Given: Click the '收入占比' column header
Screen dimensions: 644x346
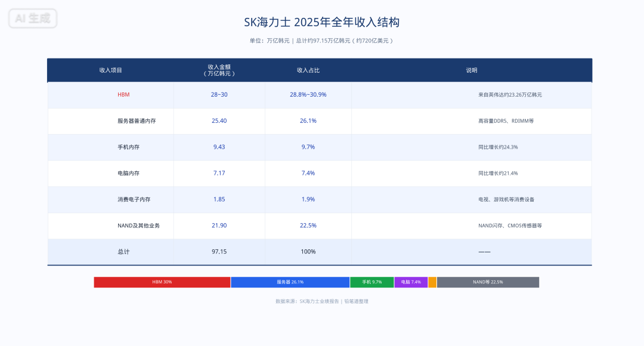Looking at the screenshot, I should [308, 70].
